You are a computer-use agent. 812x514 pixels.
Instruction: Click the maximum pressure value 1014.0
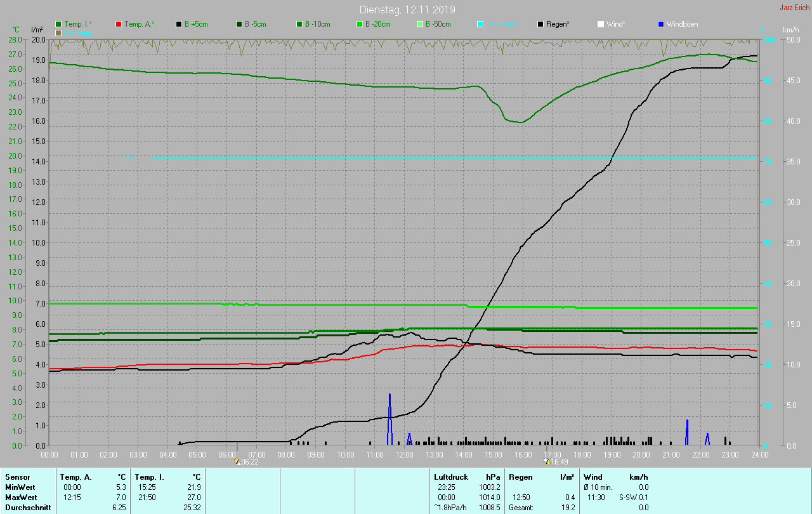coord(489,497)
